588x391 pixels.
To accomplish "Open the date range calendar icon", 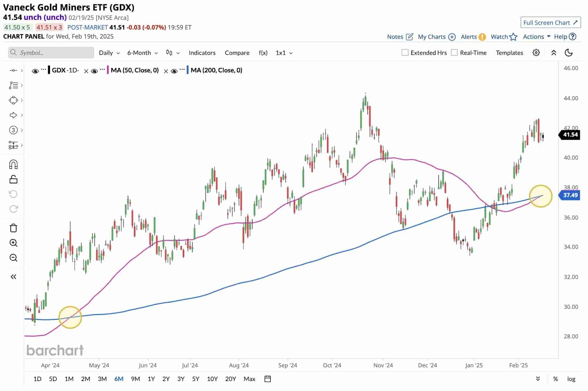I will 268,379.
